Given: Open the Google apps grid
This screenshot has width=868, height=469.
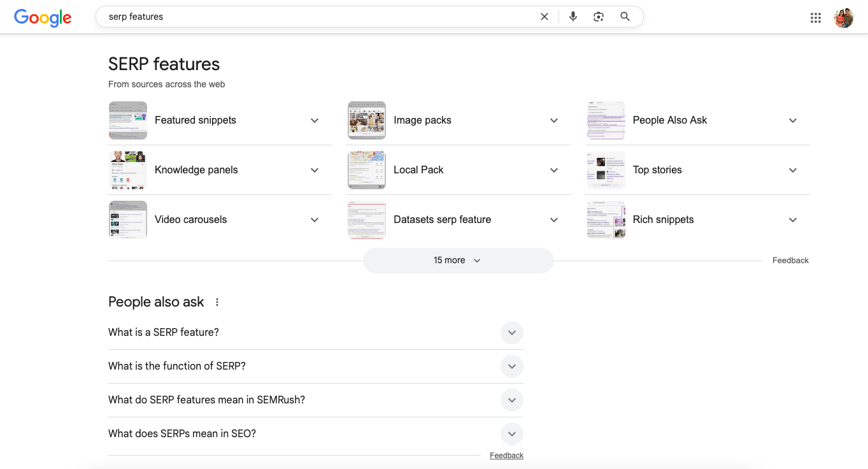Looking at the screenshot, I should (816, 18).
